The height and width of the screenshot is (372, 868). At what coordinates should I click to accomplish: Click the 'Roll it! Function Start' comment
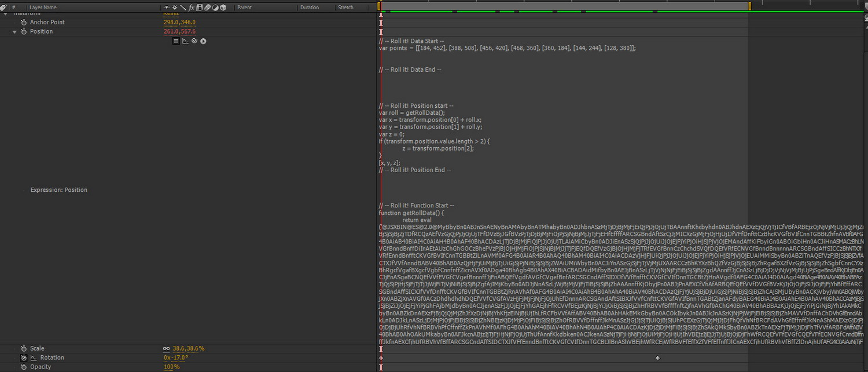[417, 206]
